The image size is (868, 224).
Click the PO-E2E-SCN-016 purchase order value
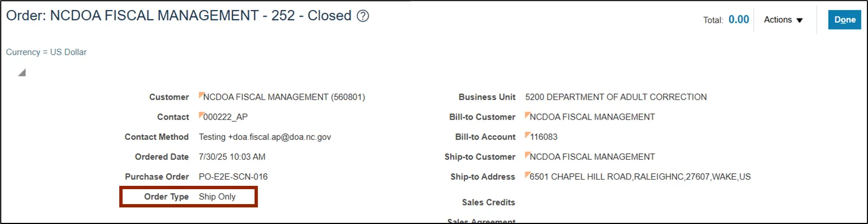click(x=233, y=177)
